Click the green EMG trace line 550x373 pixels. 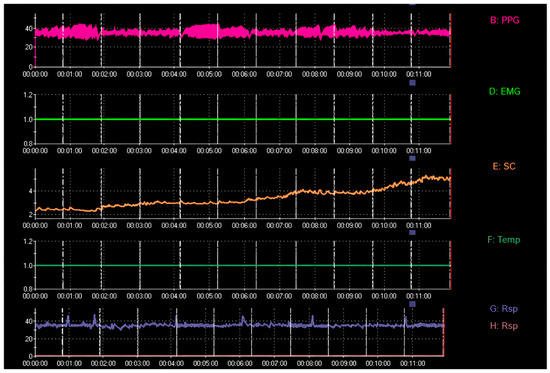[243, 119]
